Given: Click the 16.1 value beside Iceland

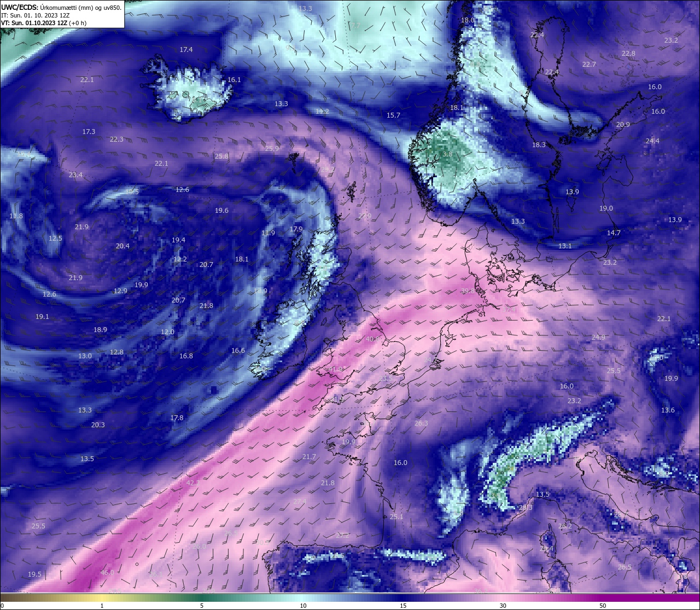Looking at the screenshot, I should pyautogui.click(x=234, y=80).
